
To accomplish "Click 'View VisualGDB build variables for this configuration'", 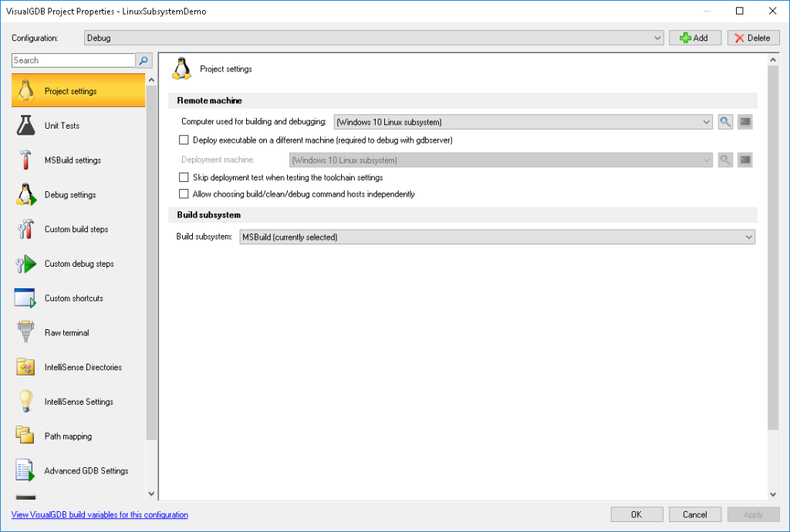I will pos(99,514).
